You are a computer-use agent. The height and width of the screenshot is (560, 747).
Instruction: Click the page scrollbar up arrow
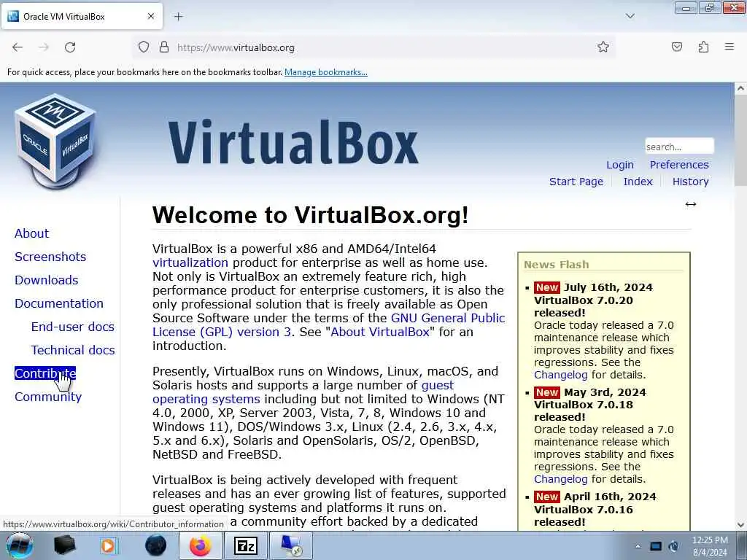tap(740, 88)
